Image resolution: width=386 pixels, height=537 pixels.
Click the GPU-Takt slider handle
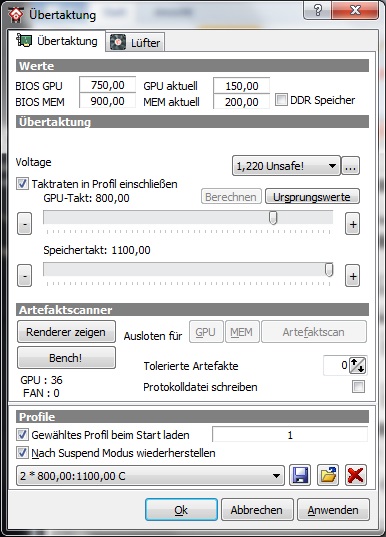pos(273,218)
